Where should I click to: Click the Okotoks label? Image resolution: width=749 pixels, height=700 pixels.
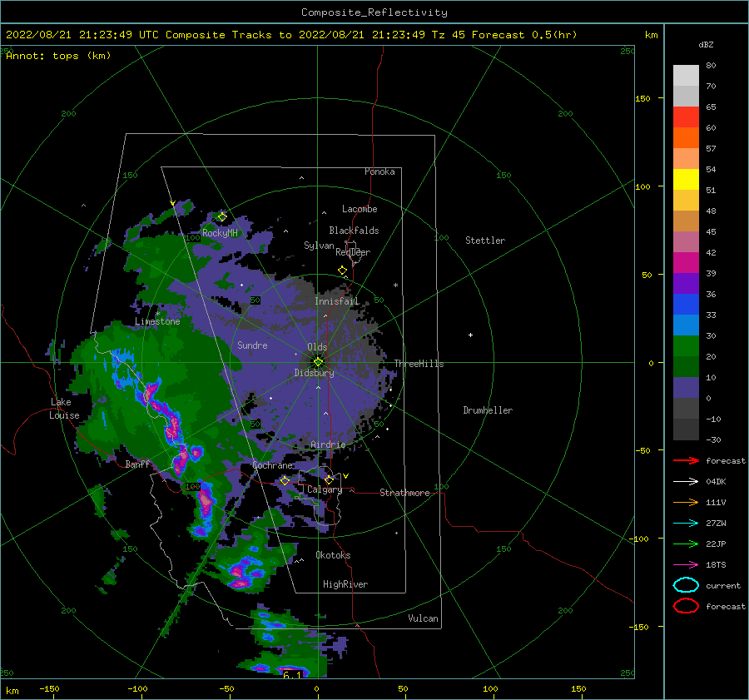[333, 555]
